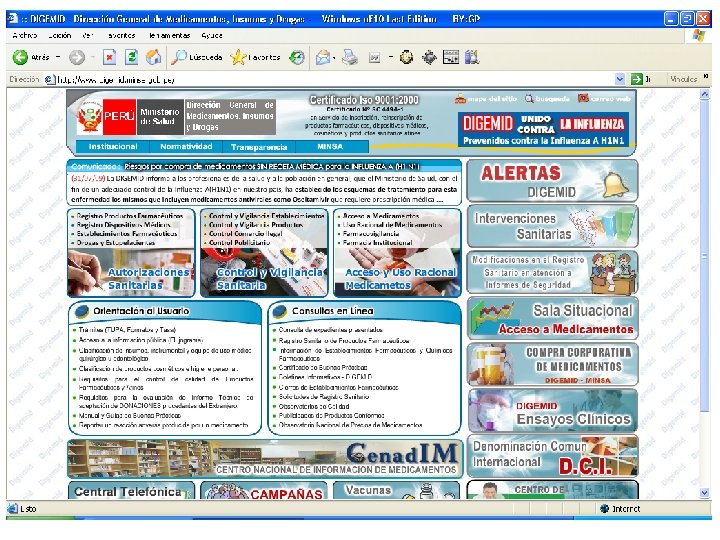Click the 'Observatorio de Calidad' link
Viewport: 720px width, 540px height.
pyautogui.click(x=314, y=406)
